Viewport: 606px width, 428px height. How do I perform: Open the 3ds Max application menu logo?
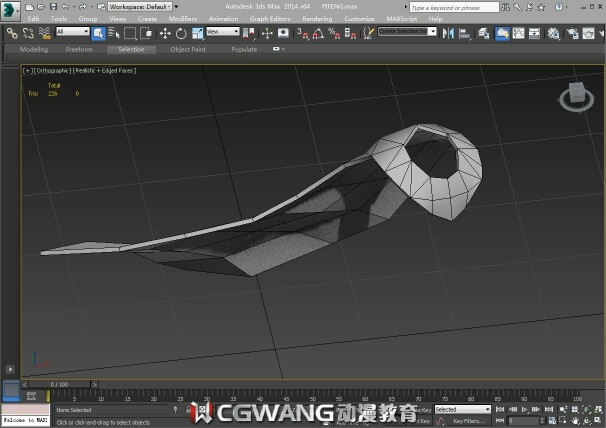[x=10, y=10]
